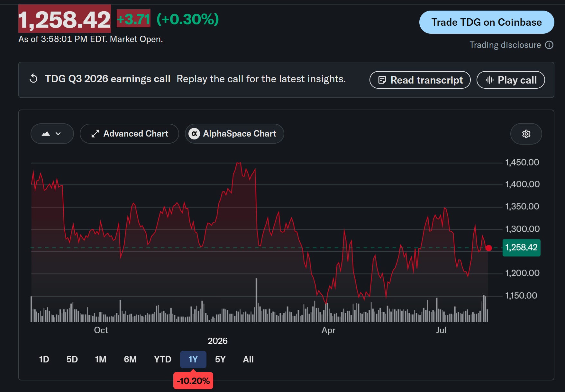
Task: Click the -10.20% 1Y performance badge
Action: (x=193, y=381)
